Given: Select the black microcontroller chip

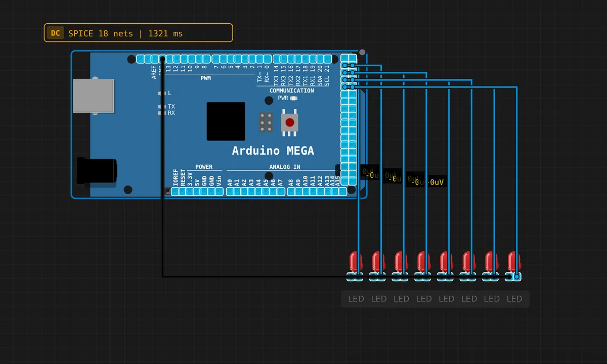Looking at the screenshot, I should 226,121.
